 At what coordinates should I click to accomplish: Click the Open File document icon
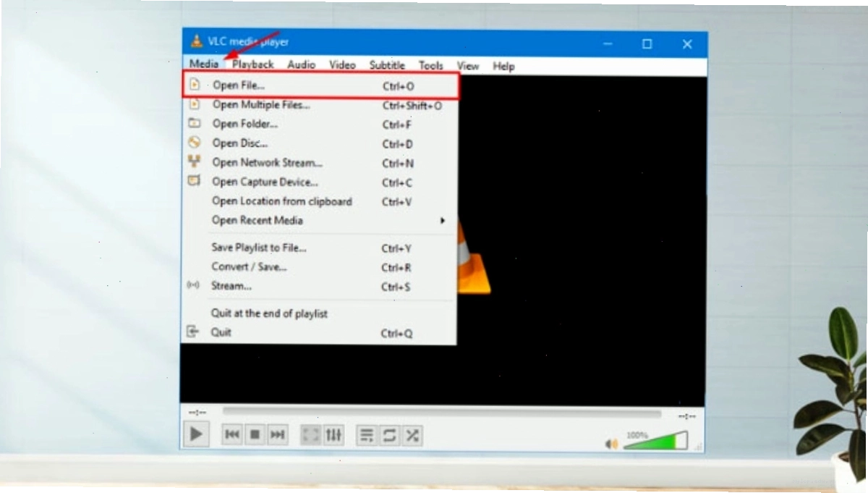194,85
